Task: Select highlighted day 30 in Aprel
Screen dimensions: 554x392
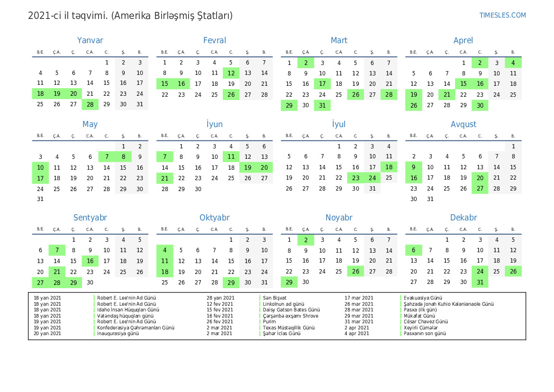Action: 480,105
